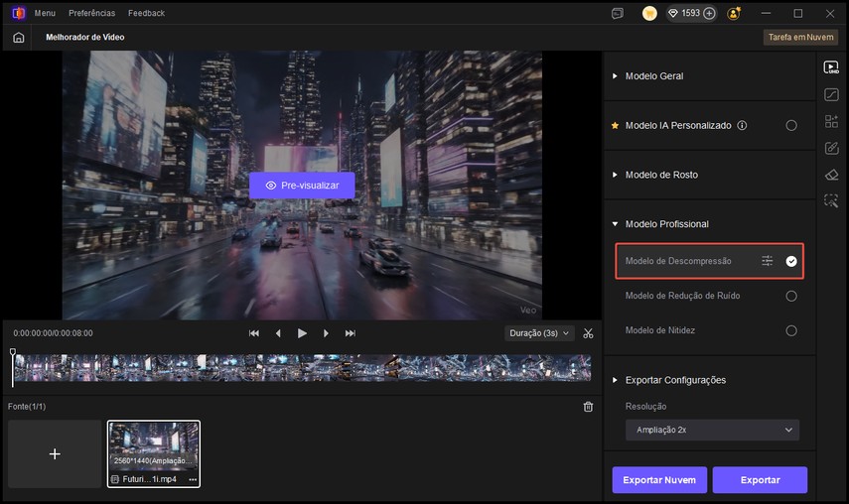Screen dimensions: 849x504
Task: Select Modelo IA Personalizado radio button
Action: coord(791,126)
